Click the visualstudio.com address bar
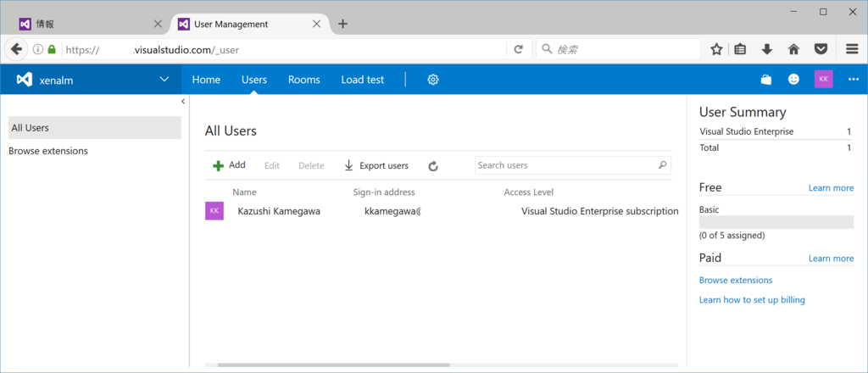 coord(282,49)
